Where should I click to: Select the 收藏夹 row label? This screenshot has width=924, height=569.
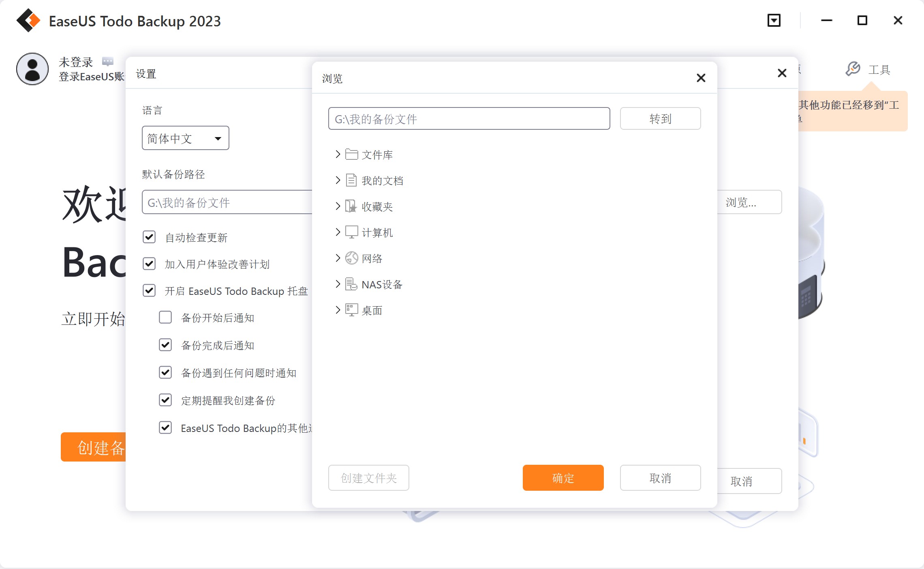point(377,206)
